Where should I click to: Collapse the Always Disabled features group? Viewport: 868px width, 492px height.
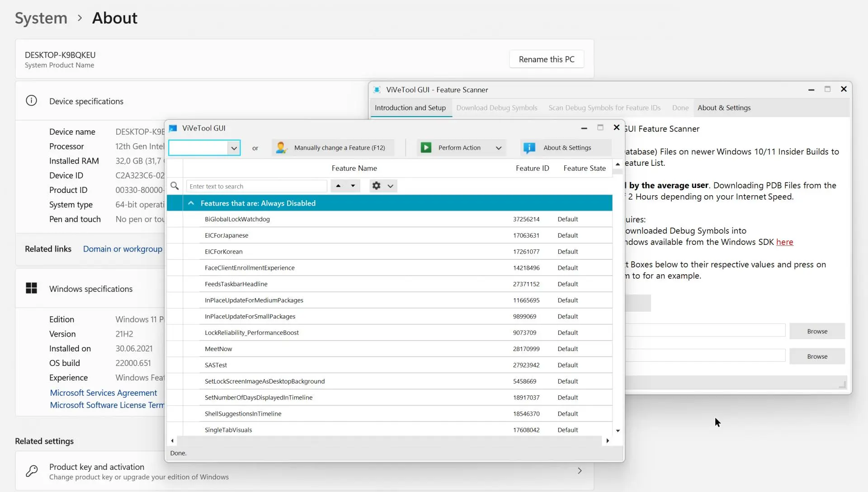click(191, 203)
